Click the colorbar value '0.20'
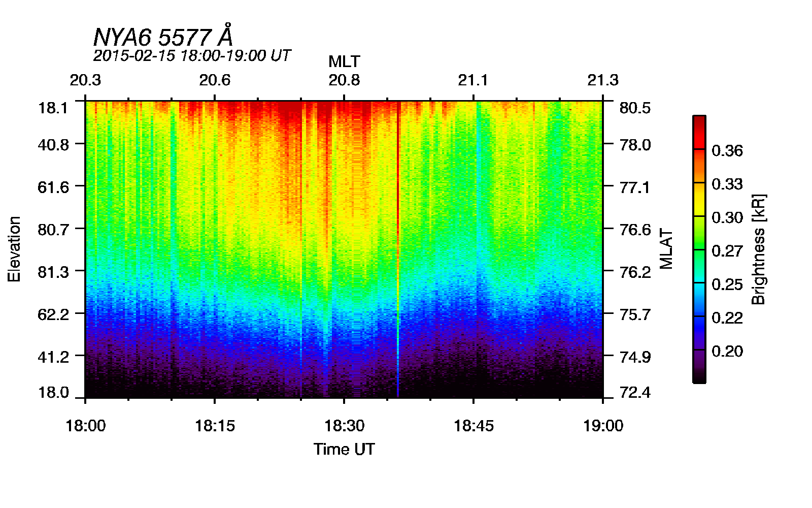This screenshot has width=812, height=508. coord(727,351)
